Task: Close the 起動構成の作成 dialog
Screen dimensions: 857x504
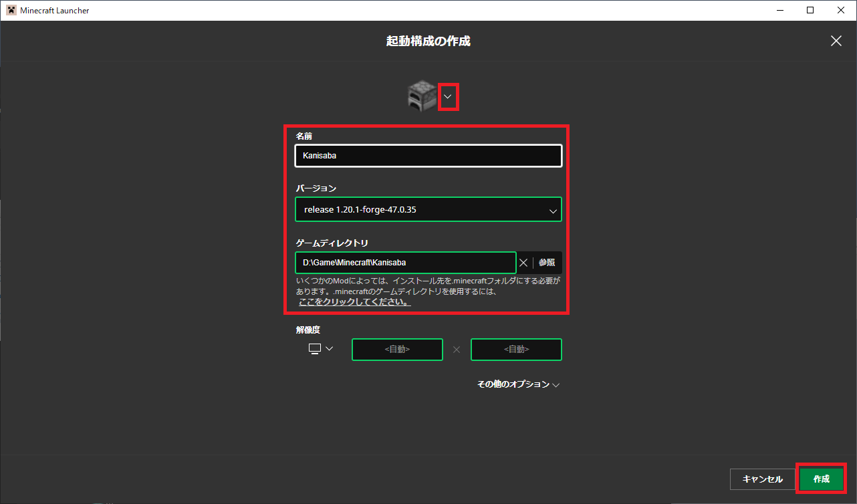Action: pyautogui.click(x=836, y=41)
